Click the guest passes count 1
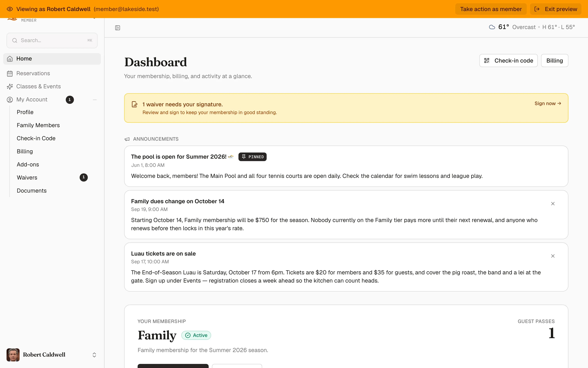This screenshot has height=368, width=588. 551,333
